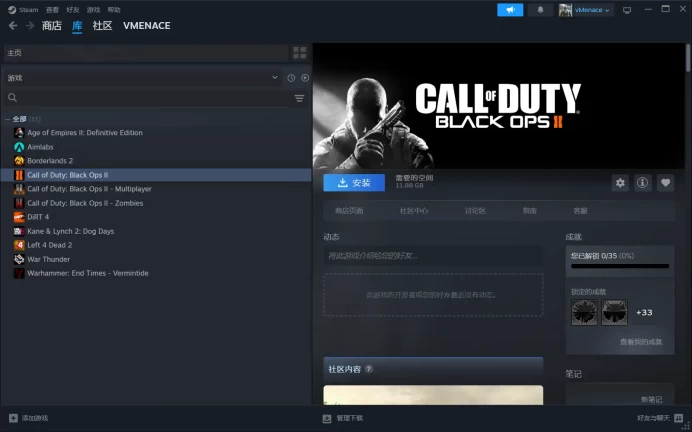Click the Borderlands 2 game icon
Image resolution: width=692 pixels, height=432 pixels.
(x=19, y=161)
